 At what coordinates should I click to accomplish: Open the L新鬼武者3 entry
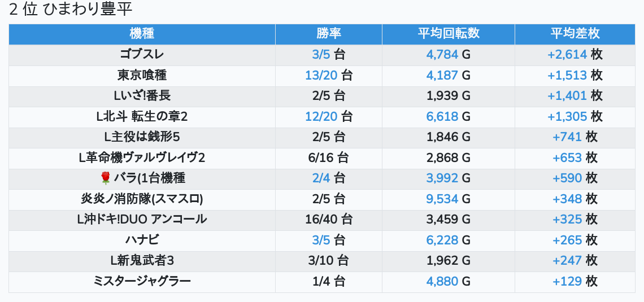coord(142,261)
